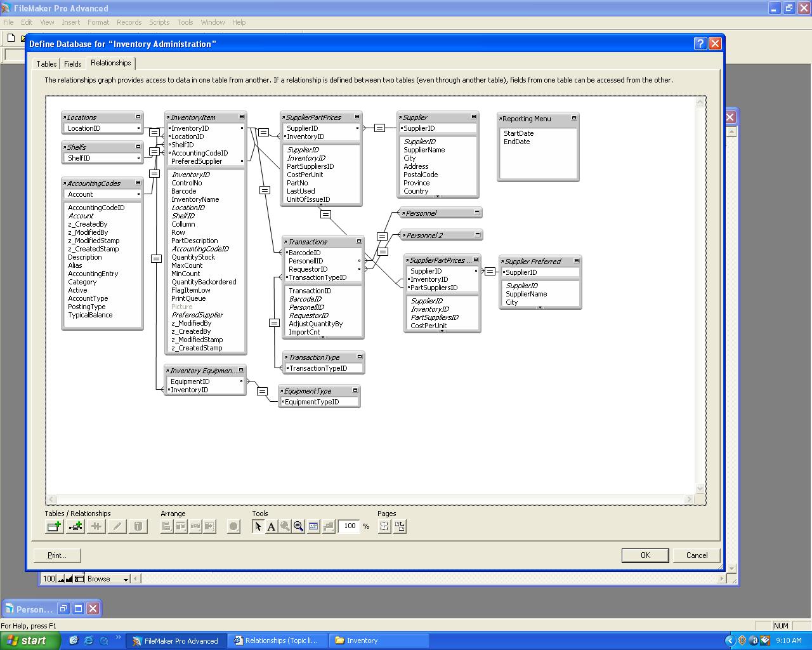Screen dimensions: 812x650
Task: Click the Print... button
Action: 57,555
